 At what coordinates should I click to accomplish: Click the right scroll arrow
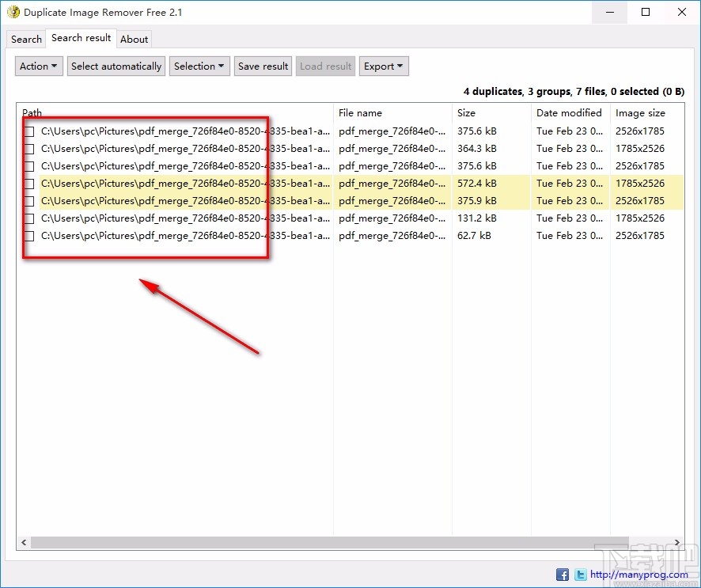point(678,543)
